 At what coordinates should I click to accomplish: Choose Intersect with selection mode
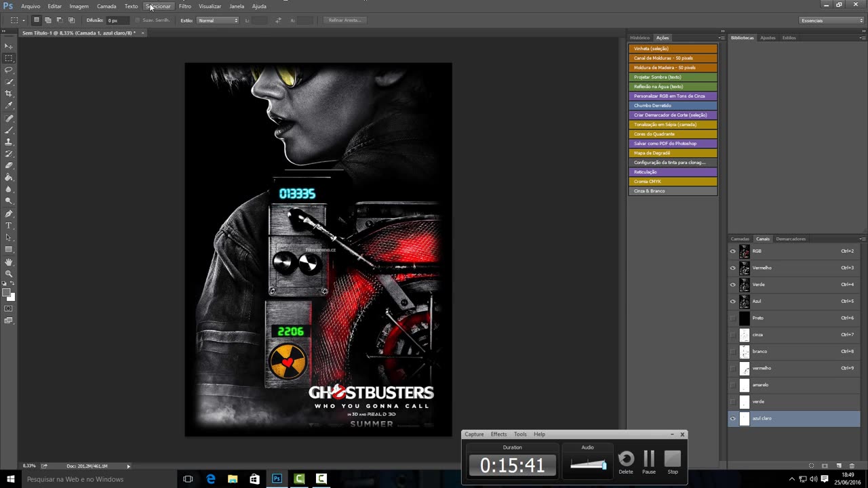(x=72, y=20)
